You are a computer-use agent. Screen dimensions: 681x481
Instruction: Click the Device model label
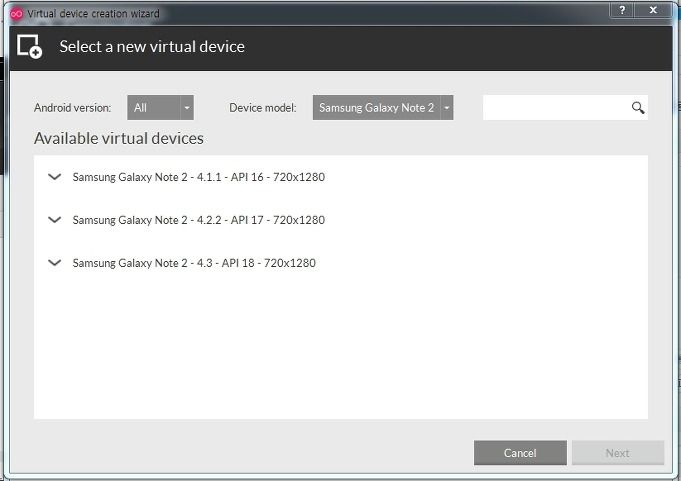(x=263, y=108)
